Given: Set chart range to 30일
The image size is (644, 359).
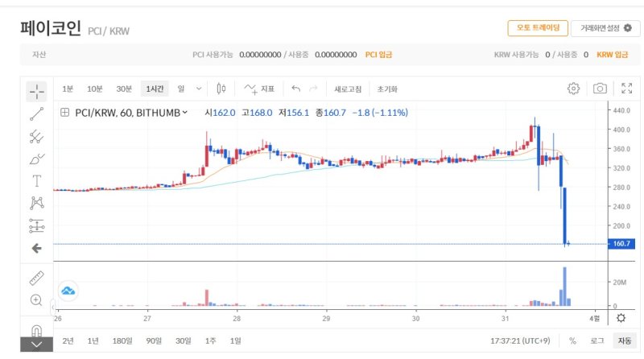Looking at the screenshot, I should click(184, 341).
